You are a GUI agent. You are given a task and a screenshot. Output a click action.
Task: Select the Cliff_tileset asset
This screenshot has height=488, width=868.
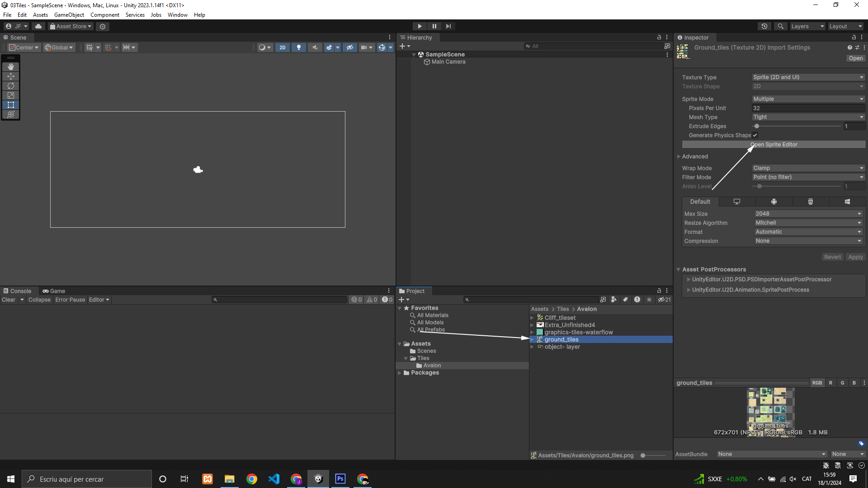560,318
